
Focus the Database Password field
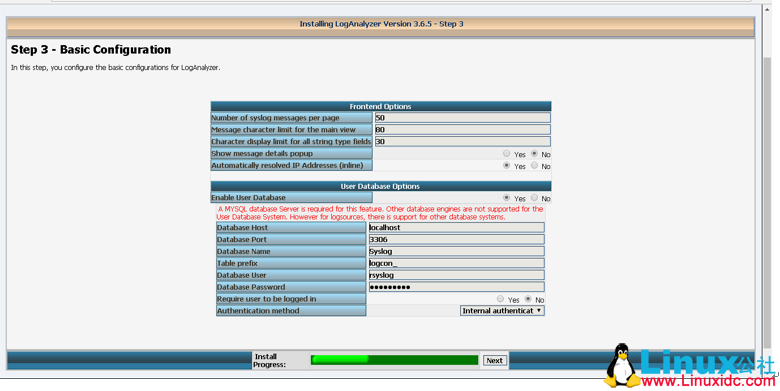coord(456,287)
